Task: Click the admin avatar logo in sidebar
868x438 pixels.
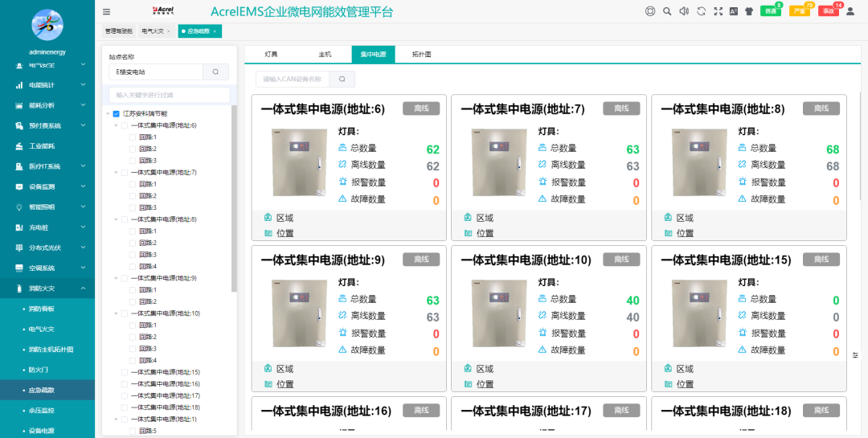Action: tap(47, 25)
